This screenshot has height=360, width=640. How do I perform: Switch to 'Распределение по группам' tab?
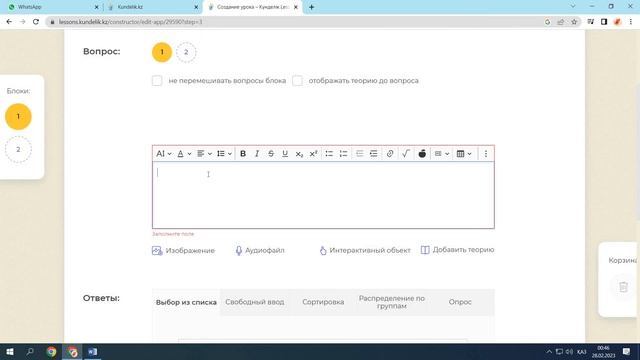coord(392,302)
